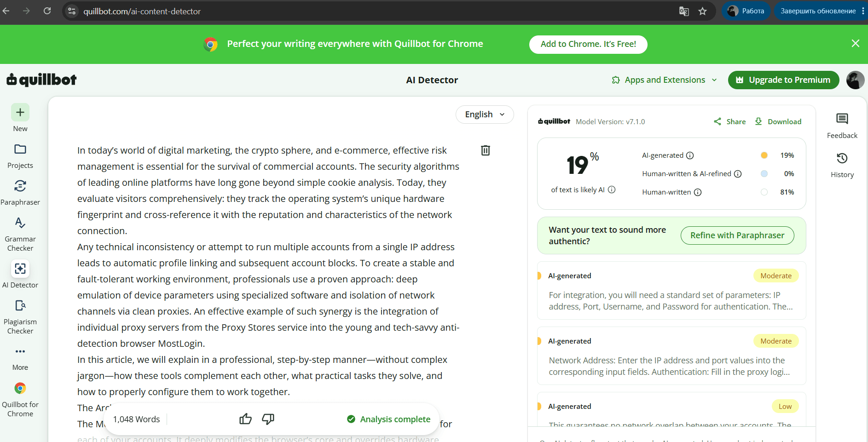
Task: Open the Plagiarism Checker tool
Action: point(20,316)
